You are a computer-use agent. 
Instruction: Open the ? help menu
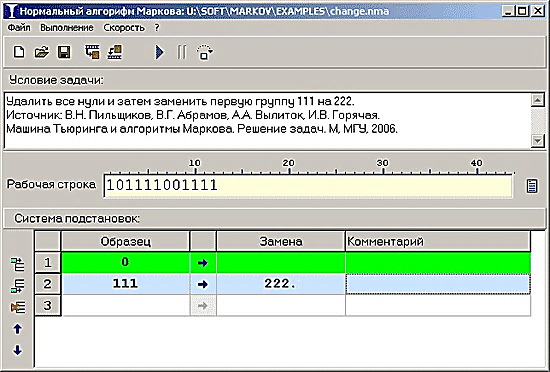157,28
